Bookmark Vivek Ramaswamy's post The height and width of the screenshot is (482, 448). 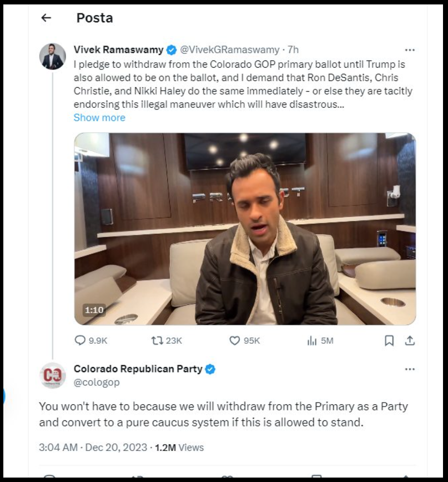389,340
